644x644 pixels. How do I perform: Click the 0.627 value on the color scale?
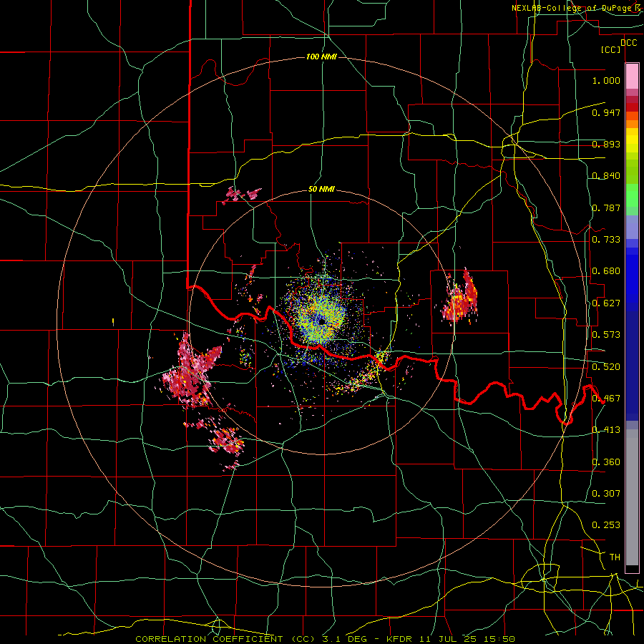tap(606, 303)
